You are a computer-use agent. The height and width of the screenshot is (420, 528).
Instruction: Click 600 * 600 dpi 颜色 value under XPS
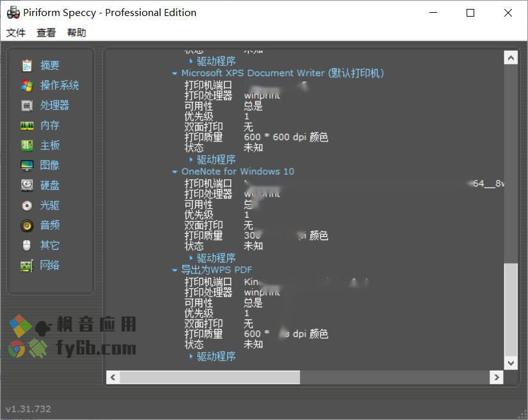pyautogui.click(x=286, y=137)
